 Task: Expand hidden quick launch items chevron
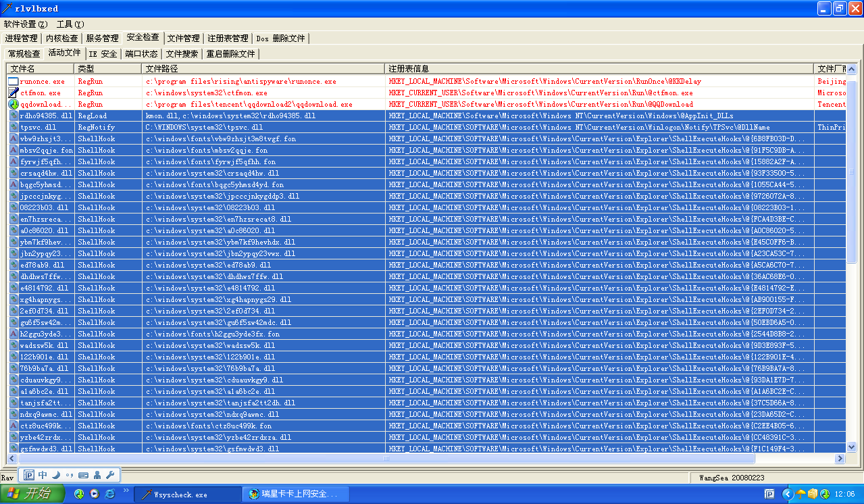pos(126,490)
